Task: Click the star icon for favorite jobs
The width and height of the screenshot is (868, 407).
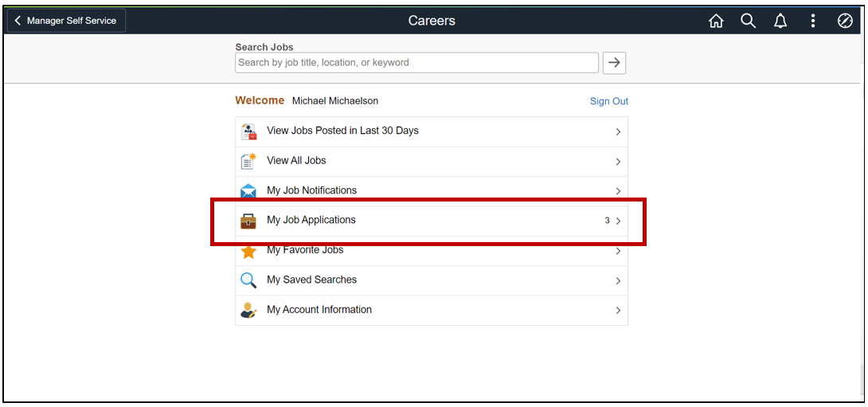Action: click(x=248, y=251)
